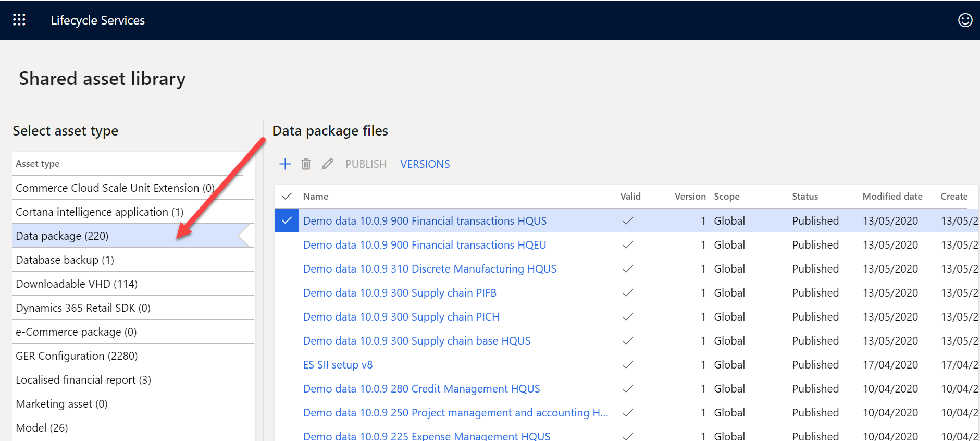This screenshot has width=980, height=441.
Task: Open Demo data 900 Financial transactions HQEU link
Action: click(425, 245)
